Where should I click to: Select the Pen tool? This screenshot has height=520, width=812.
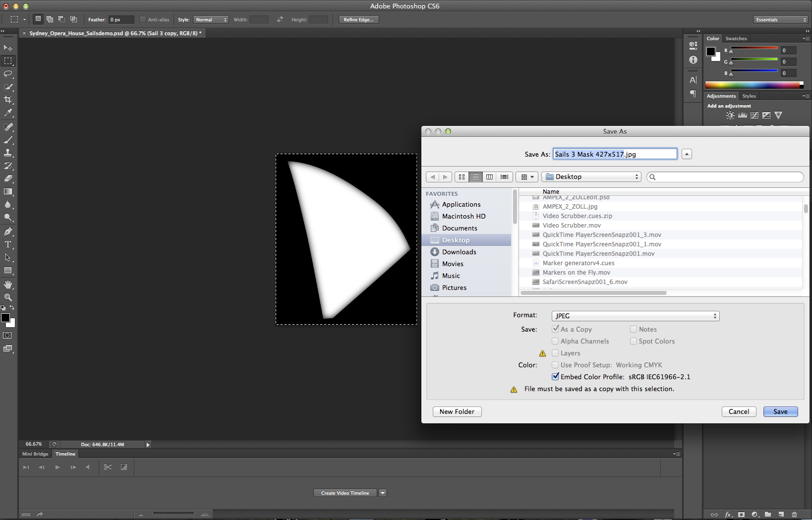pyautogui.click(x=8, y=231)
